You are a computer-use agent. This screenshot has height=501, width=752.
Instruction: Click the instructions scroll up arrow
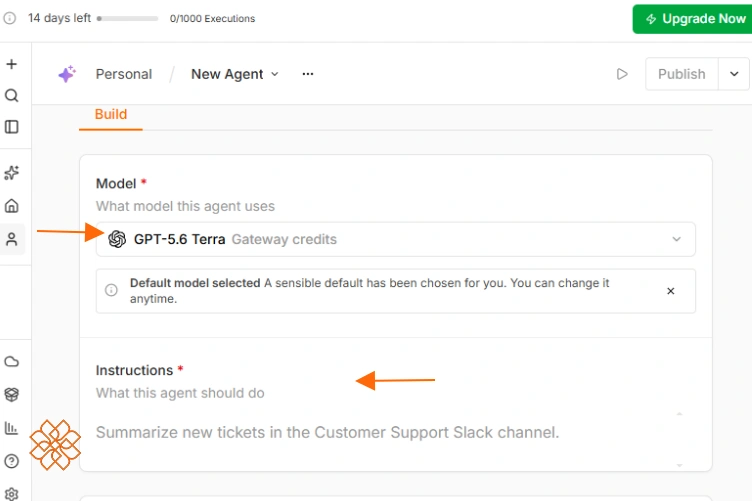tap(680, 414)
